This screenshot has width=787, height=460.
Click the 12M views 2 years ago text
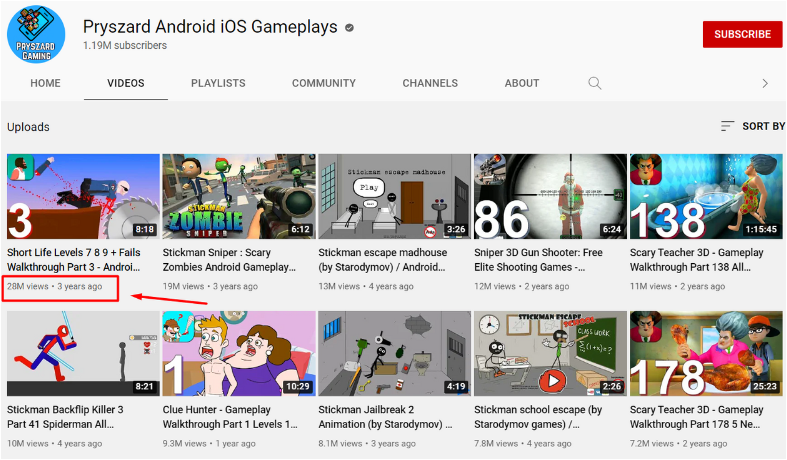point(521,286)
